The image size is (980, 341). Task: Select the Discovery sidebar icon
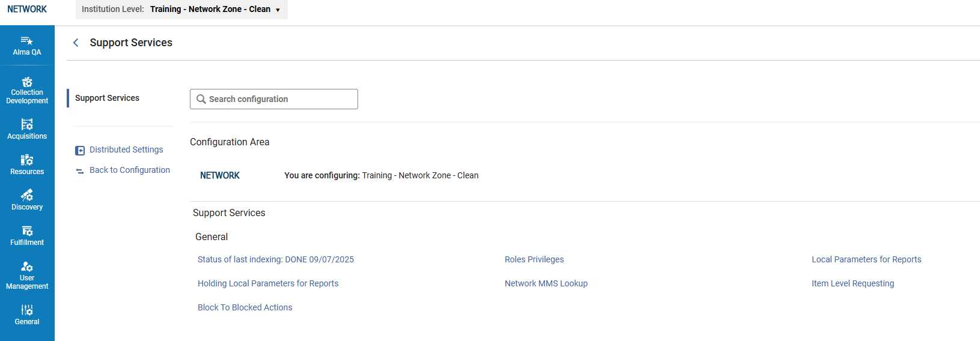(x=27, y=200)
